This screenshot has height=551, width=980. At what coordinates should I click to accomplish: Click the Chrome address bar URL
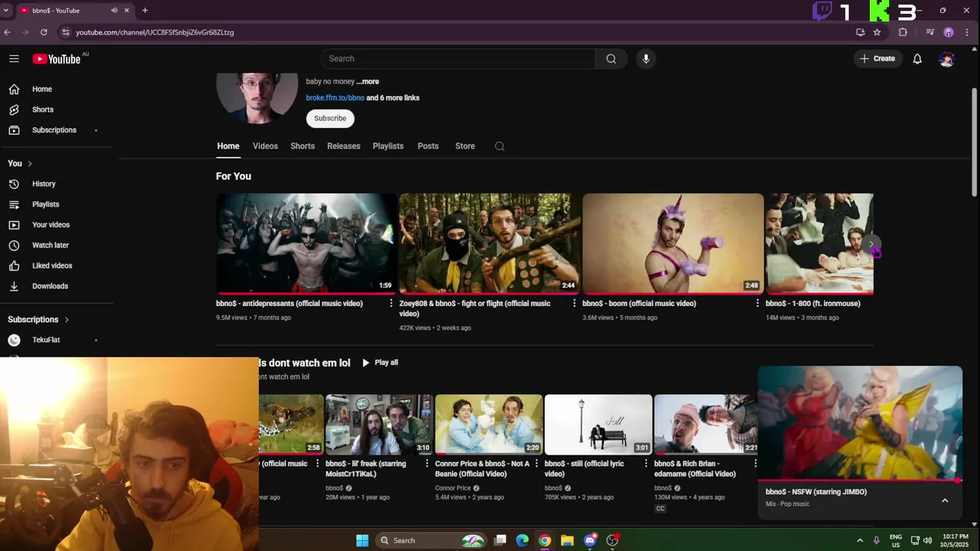tap(155, 32)
